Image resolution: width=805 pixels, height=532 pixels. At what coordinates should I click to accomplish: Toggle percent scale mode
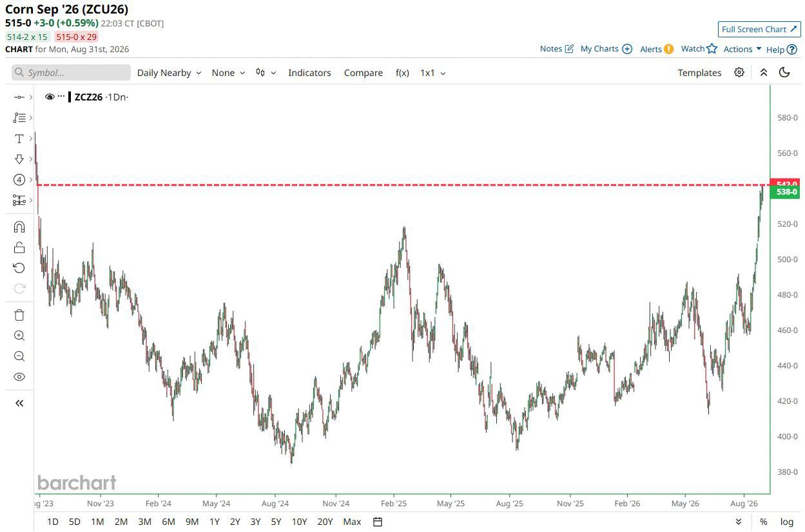pos(764,522)
